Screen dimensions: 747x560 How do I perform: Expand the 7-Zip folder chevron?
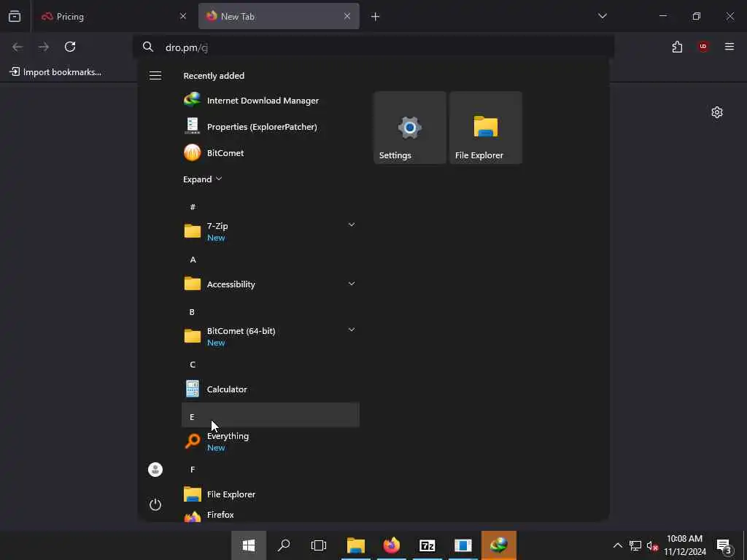[352, 225]
